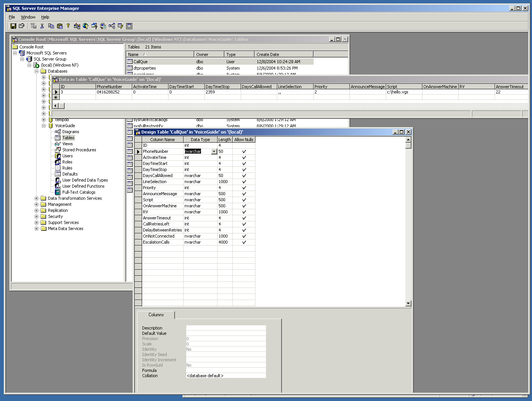This screenshot has height=401, width=532.
Task: Toggle Allow Nulls for Priority column
Action: (244, 188)
